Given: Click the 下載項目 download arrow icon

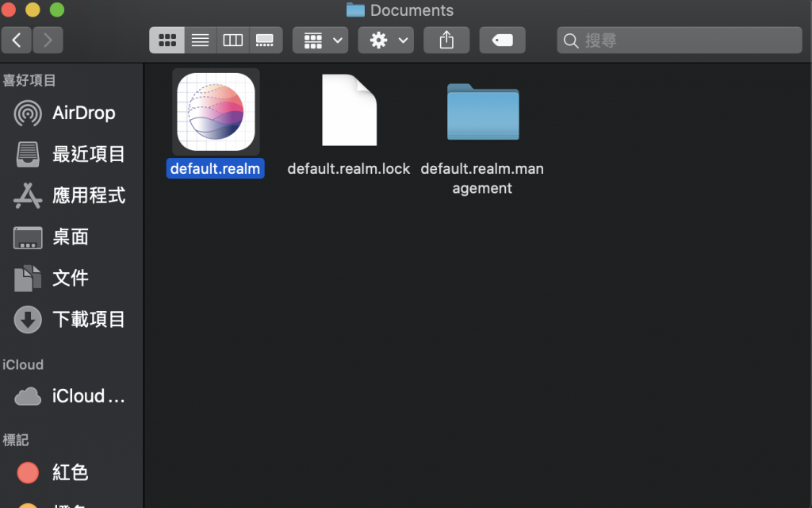Looking at the screenshot, I should (28, 319).
